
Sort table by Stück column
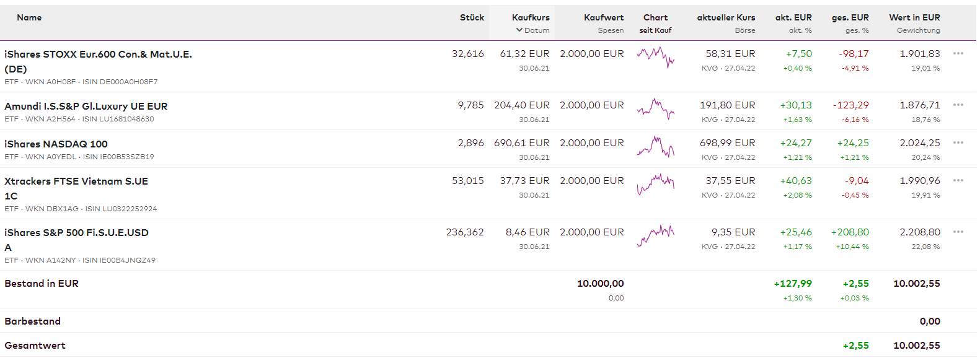472,17
